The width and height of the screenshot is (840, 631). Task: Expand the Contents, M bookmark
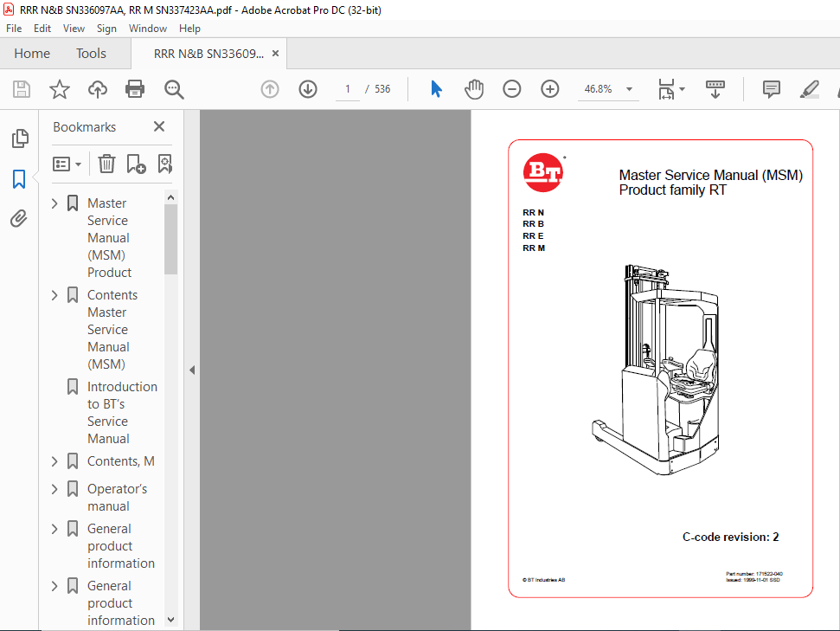click(x=55, y=461)
